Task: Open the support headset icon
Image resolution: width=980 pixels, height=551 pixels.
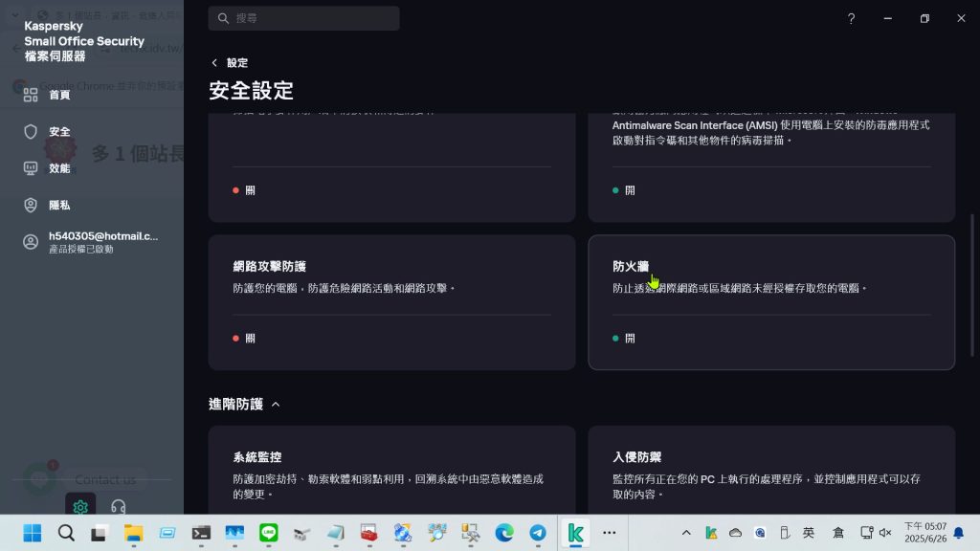Action: [x=119, y=507]
